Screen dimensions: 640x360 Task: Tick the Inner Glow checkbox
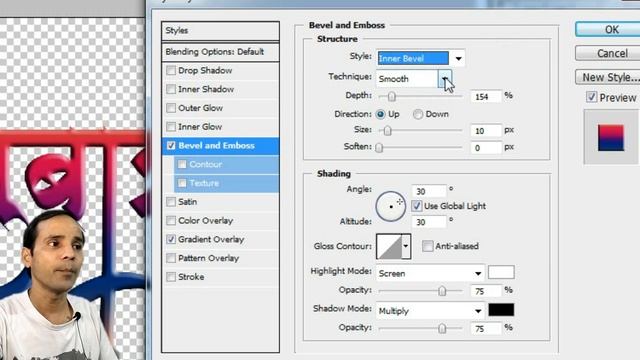pyautogui.click(x=171, y=127)
